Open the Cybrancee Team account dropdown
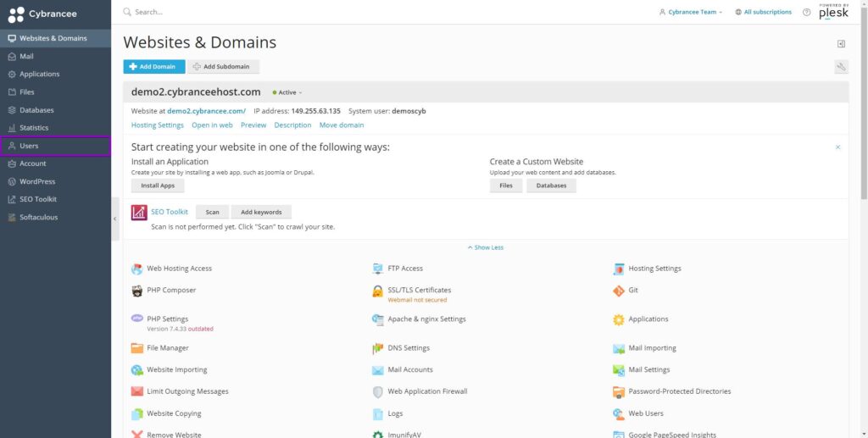Screen dimensions: 868x438 (x=691, y=12)
